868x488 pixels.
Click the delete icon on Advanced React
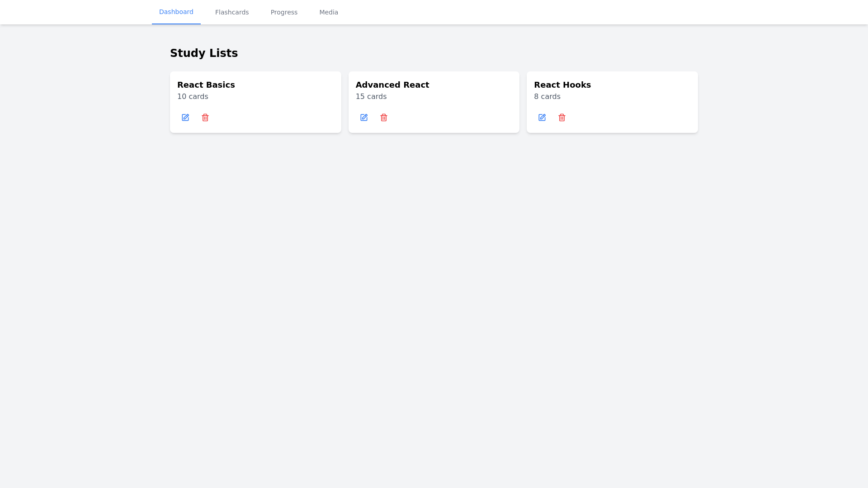tap(384, 117)
